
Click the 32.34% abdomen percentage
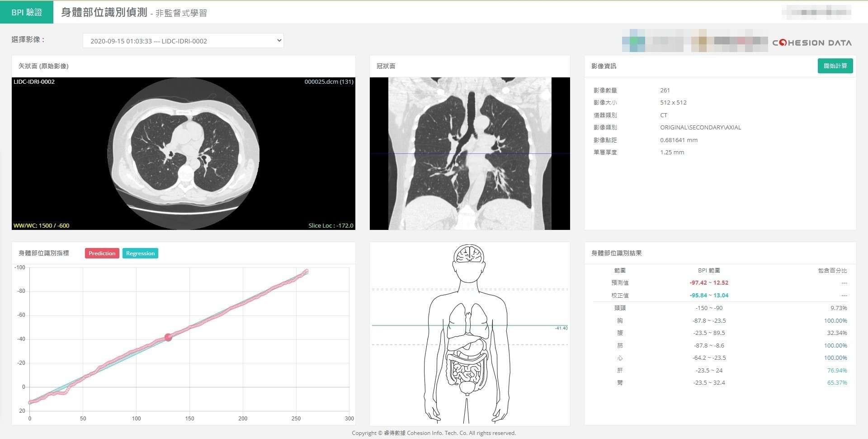point(837,333)
